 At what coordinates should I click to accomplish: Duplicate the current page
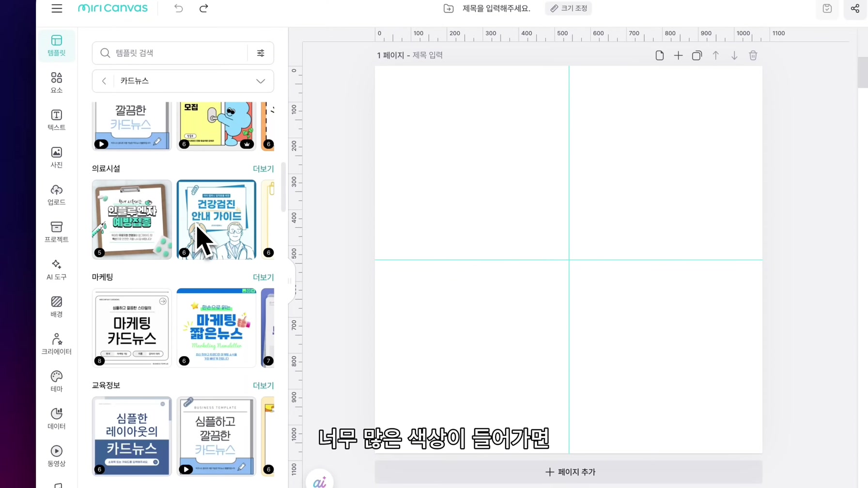click(697, 55)
